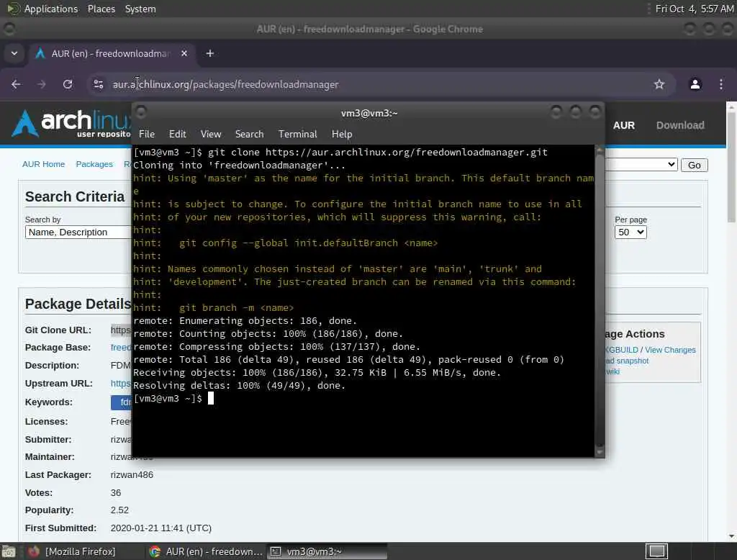This screenshot has height=560, width=737.
Task: Open the Packages link
Action: coord(94,164)
